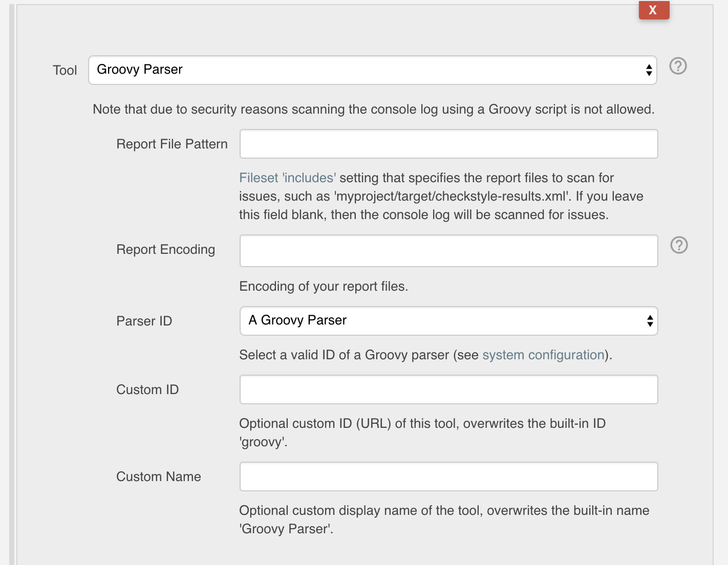Open the system configuration link

(543, 355)
